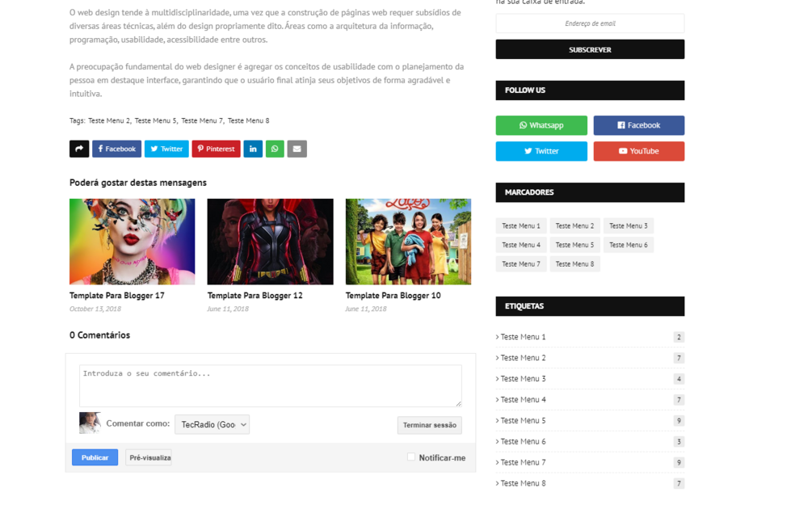Image resolution: width=812 pixels, height=505 pixels.
Task: Open Template Para Blogger 12 thumbnail
Action: pyautogui.click(x=271, y=242)
